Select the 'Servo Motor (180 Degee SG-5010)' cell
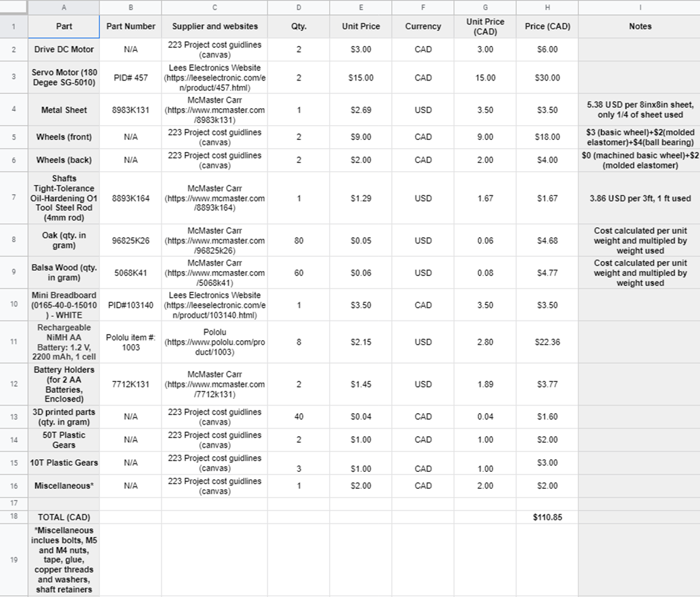This screenshot has height=597, width=700. tap(64, 77)
